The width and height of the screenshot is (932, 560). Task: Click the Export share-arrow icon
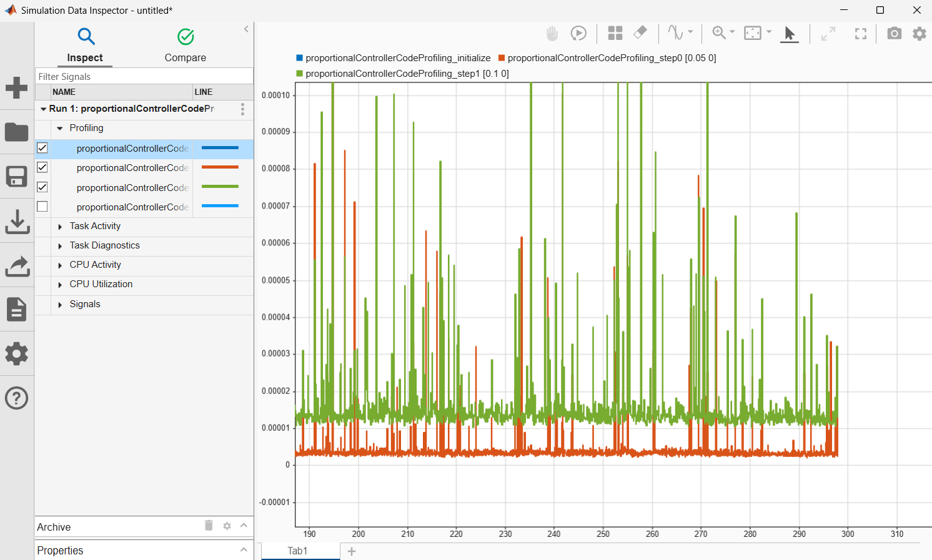pyautogui.click(x=17, y=266)
